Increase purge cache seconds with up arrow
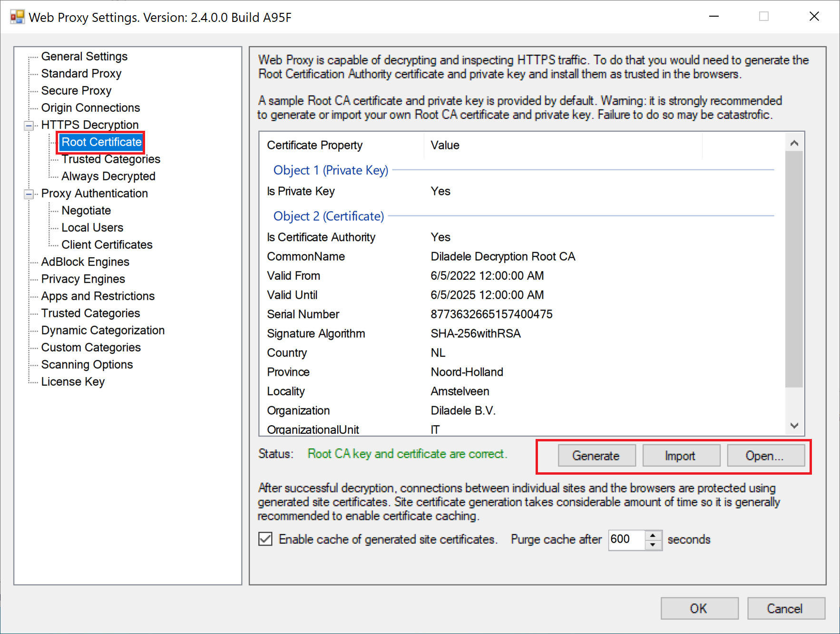This screenshot has width=840, height=634. (x=653, y=535)
